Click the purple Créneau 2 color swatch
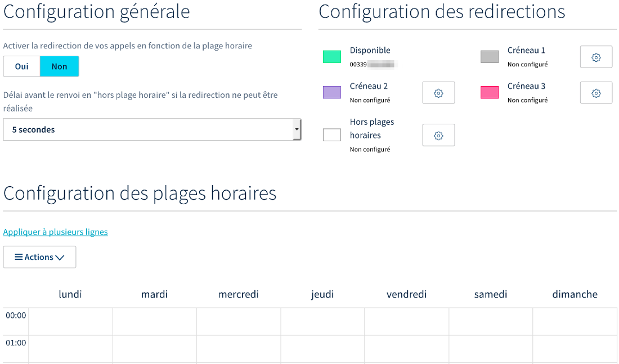This screenshot has width=619, height=364. pyautogui.click(x=331, y=92)
